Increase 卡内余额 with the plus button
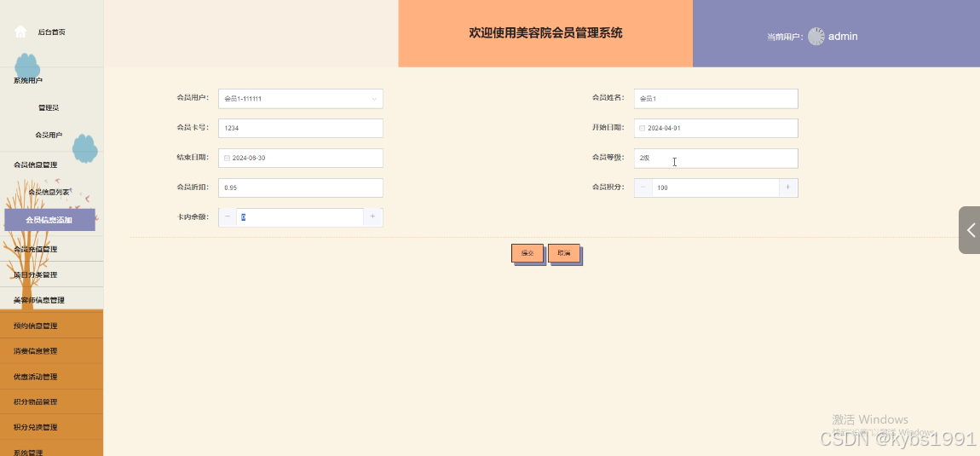This screenshot has width=980, height=456. (372, 217)
